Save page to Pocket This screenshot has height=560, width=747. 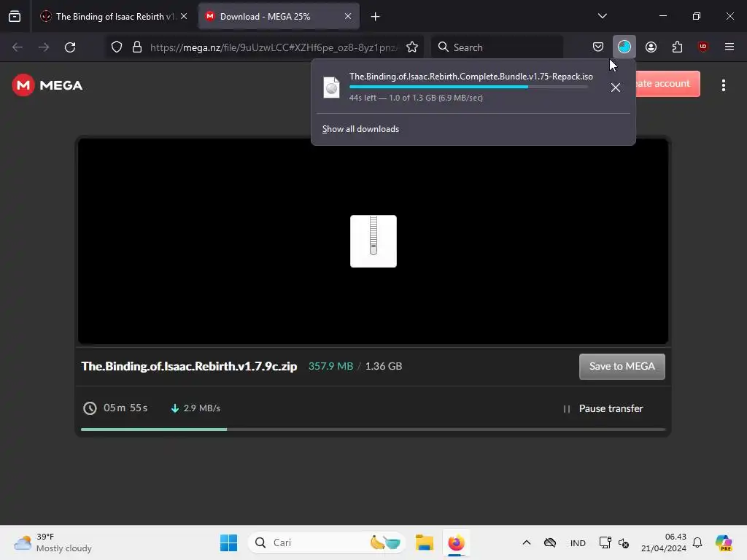(x=598, y=47)
